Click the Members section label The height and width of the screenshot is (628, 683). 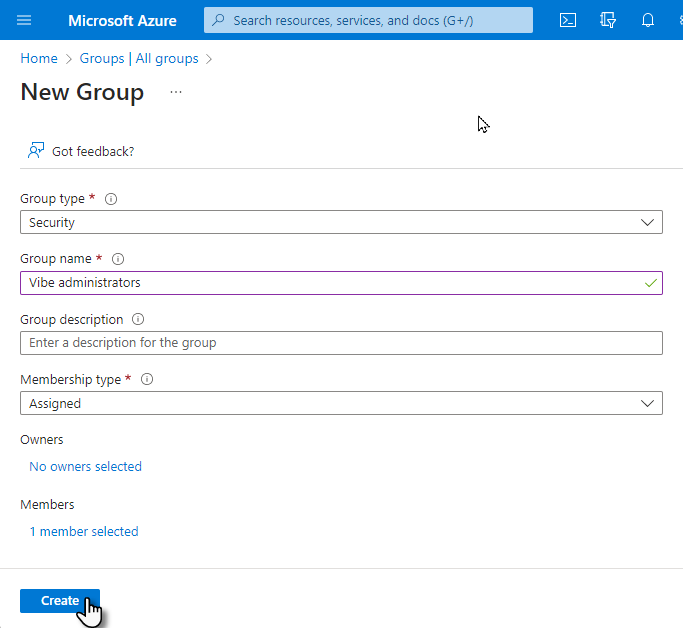point(47,505)
